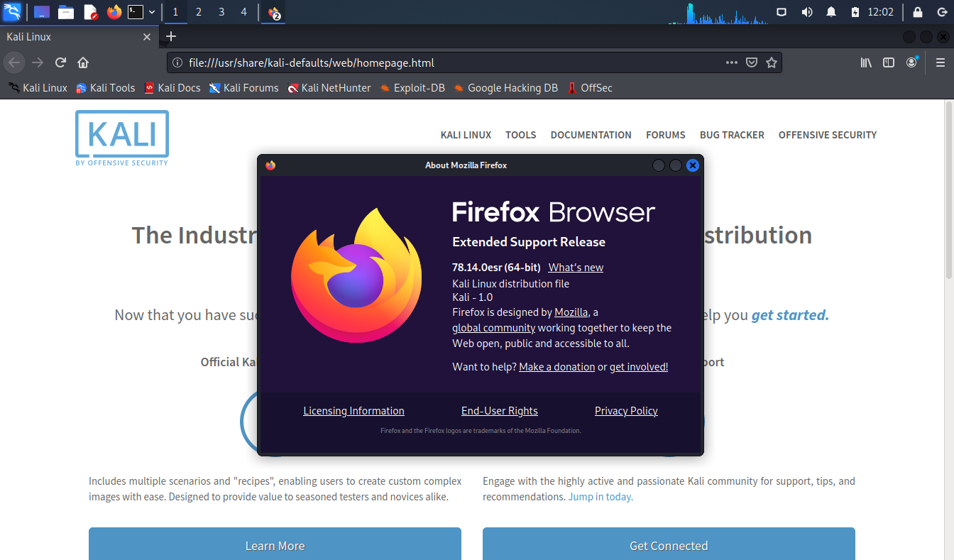
Task: Open Firefox Account icon
Action: (911, 62)
